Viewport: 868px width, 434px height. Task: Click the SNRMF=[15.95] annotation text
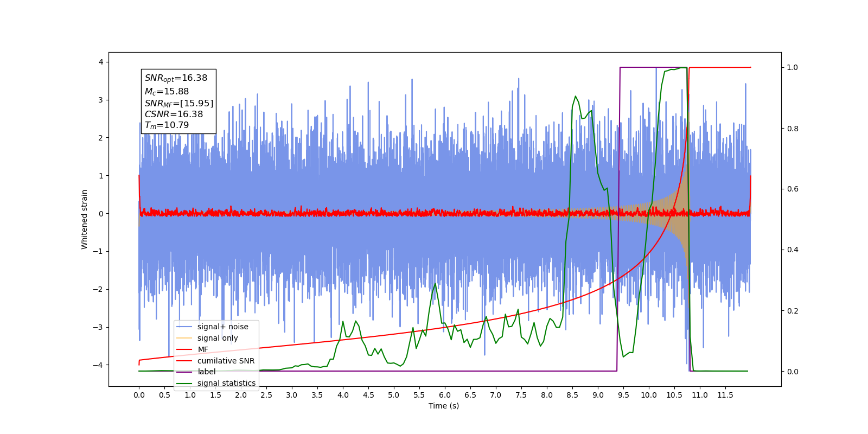pos(179,103)
